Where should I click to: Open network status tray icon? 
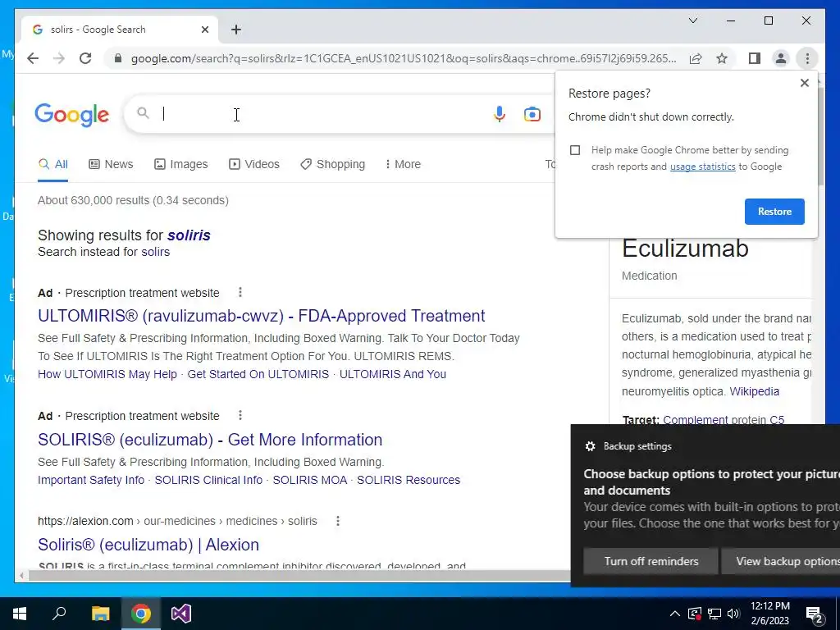click(x=714, y=614)
